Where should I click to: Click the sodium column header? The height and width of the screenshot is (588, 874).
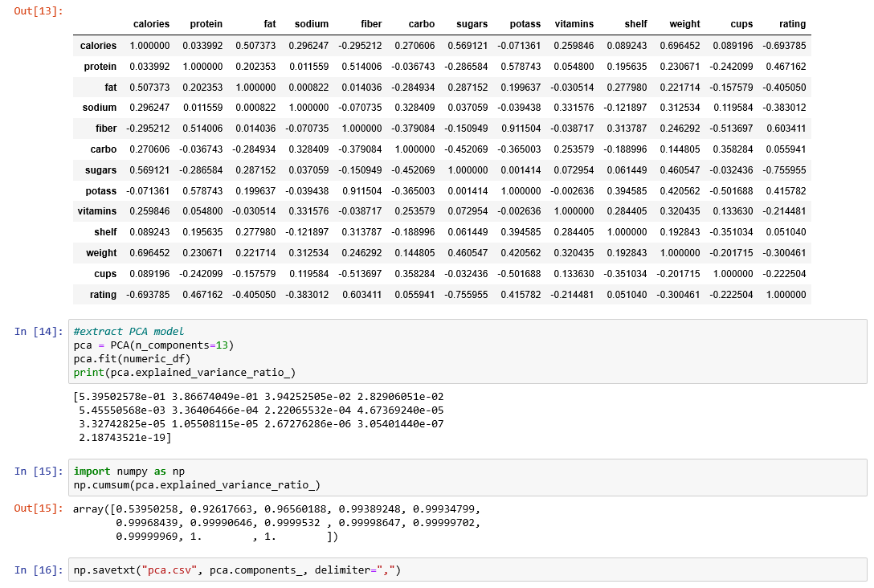(x=312, y=24)
